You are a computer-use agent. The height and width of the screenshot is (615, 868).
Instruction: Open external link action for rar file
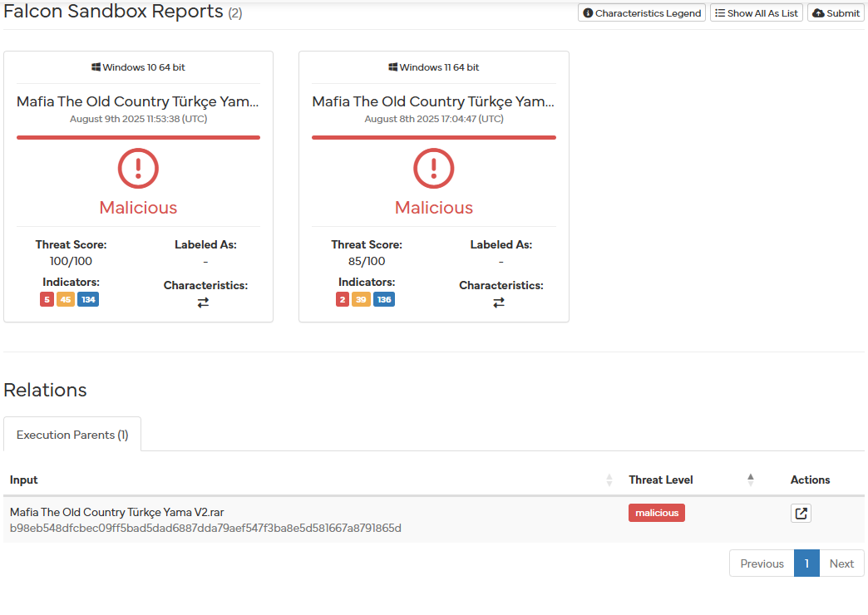pyautogui.click(x=801, y=513)
